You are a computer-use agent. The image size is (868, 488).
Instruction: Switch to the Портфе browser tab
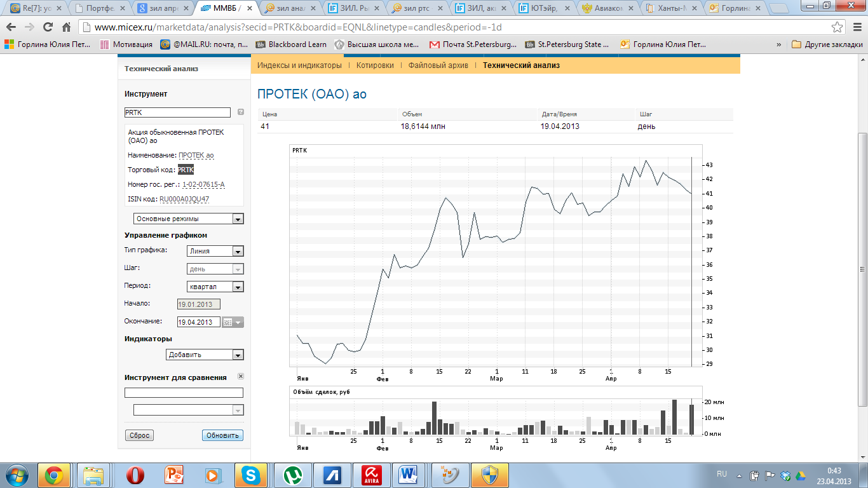tap(101, 8)
